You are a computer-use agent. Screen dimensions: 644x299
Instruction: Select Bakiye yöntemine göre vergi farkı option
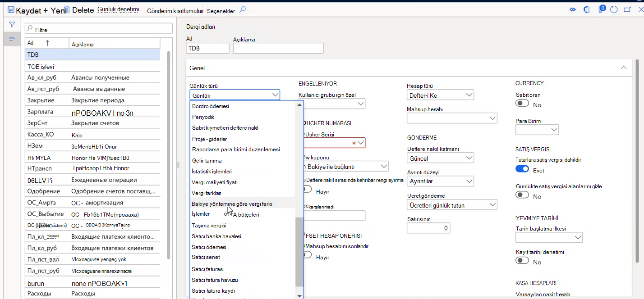[243, 204]
